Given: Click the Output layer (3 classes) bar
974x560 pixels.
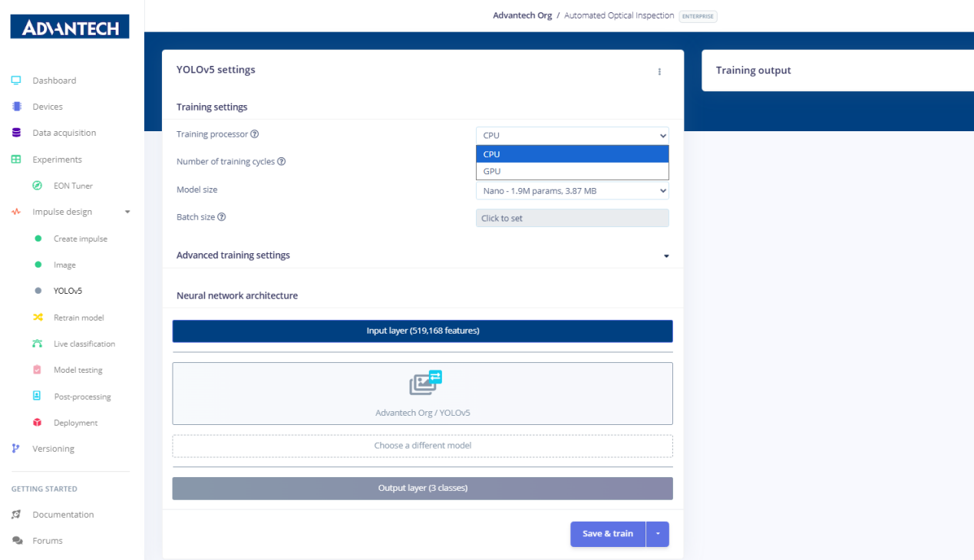Looking at the screenshot, I should [422, 489].
